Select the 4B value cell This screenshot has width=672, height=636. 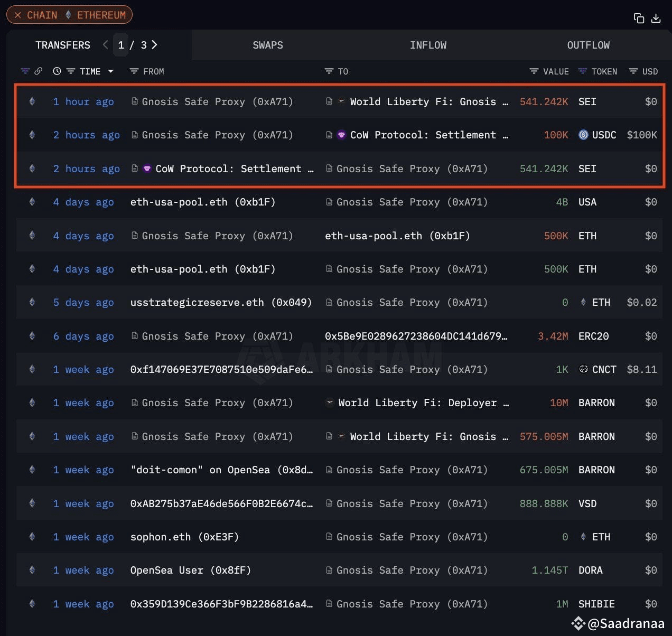(x=562, y=202)
